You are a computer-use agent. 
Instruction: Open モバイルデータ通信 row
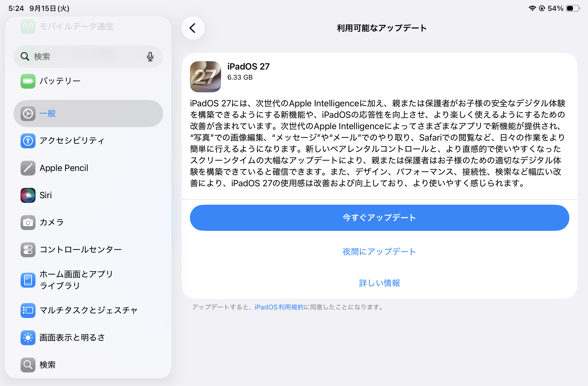tap(88, 26)
